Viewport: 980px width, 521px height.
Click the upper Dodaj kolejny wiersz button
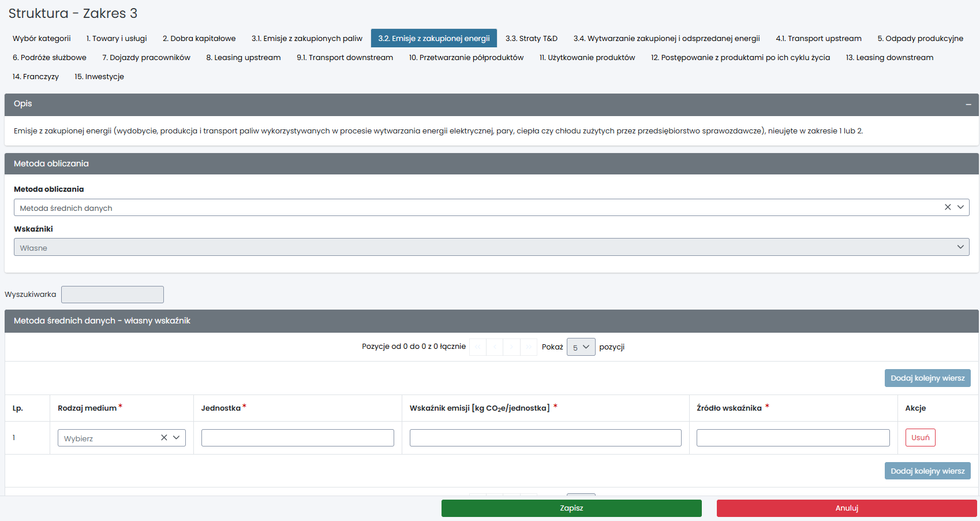[x=927, y=378]
